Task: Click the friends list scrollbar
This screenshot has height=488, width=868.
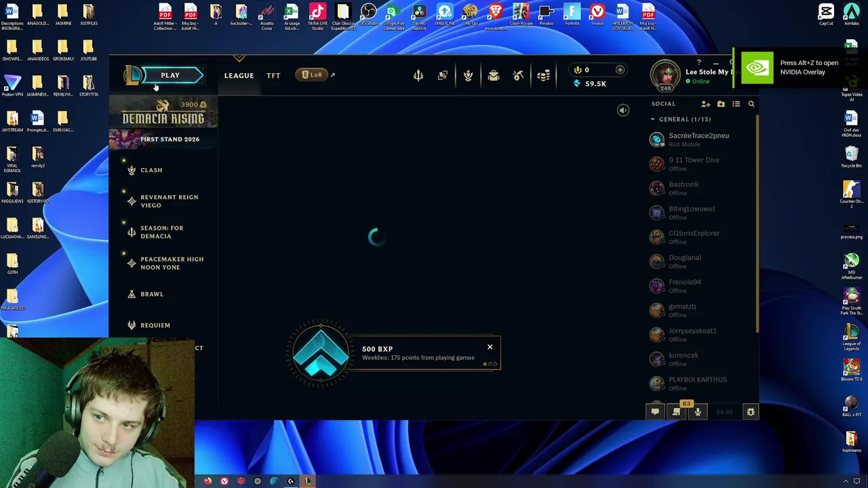Action: tap(757, 224)
